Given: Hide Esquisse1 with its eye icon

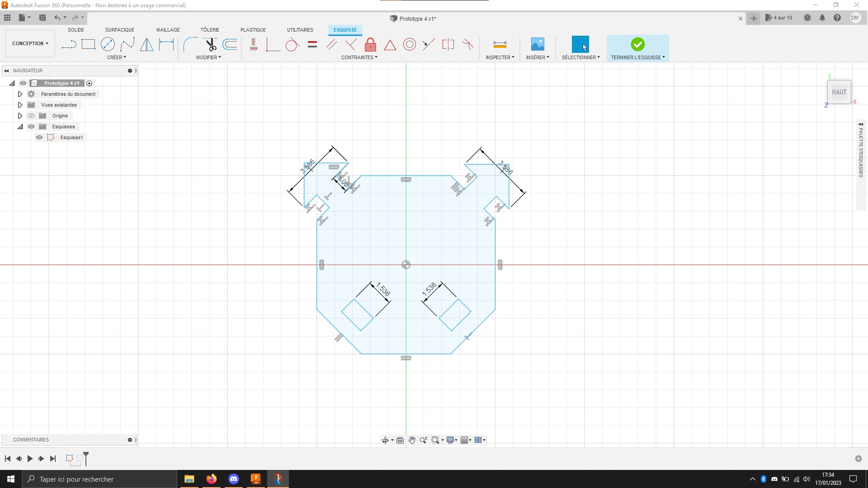Looking at the screenshot, I should [39, 137].
